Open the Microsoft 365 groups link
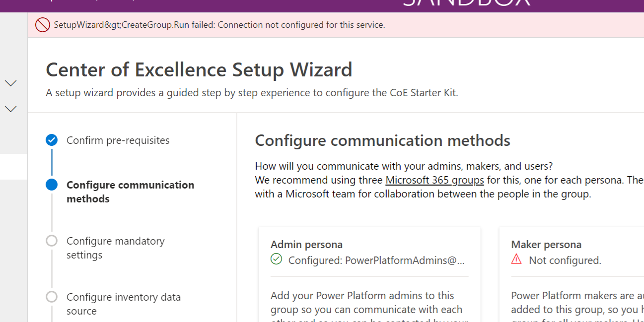The height and width of the screenshot is (322, 644). coord(434,180)
